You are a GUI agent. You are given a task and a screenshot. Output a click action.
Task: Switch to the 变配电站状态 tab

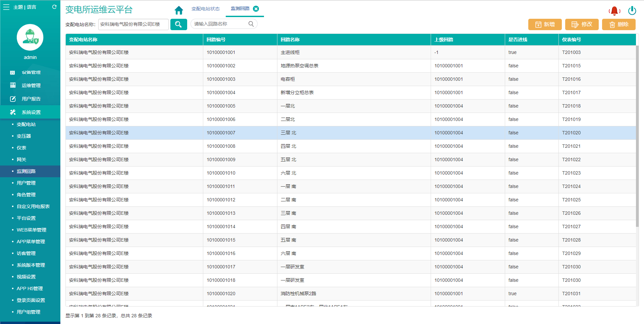[206, 9]
